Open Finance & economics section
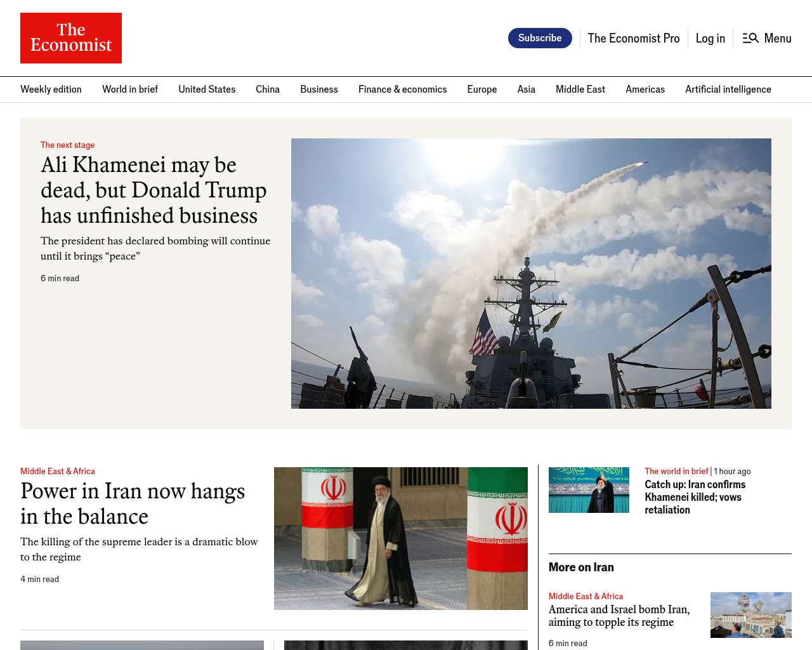The image size is (812, 650). pyautogui.click(x=402, y=90)
